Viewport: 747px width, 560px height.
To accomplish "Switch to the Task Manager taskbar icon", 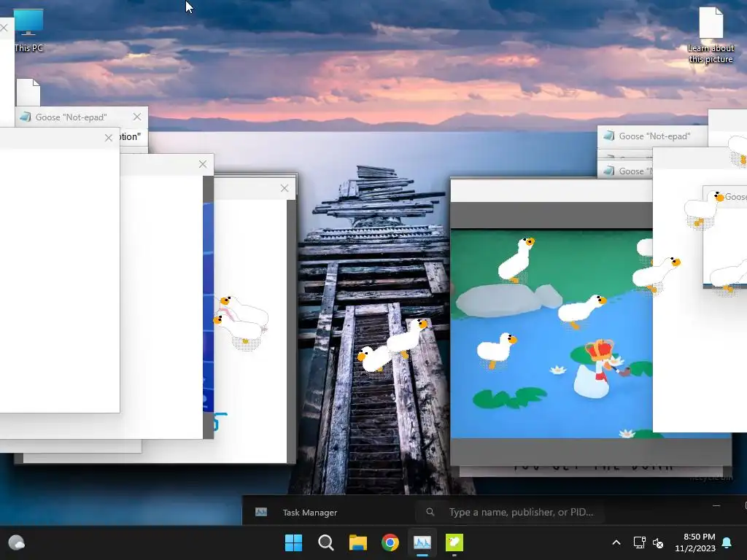I will [x=422, y=542].
